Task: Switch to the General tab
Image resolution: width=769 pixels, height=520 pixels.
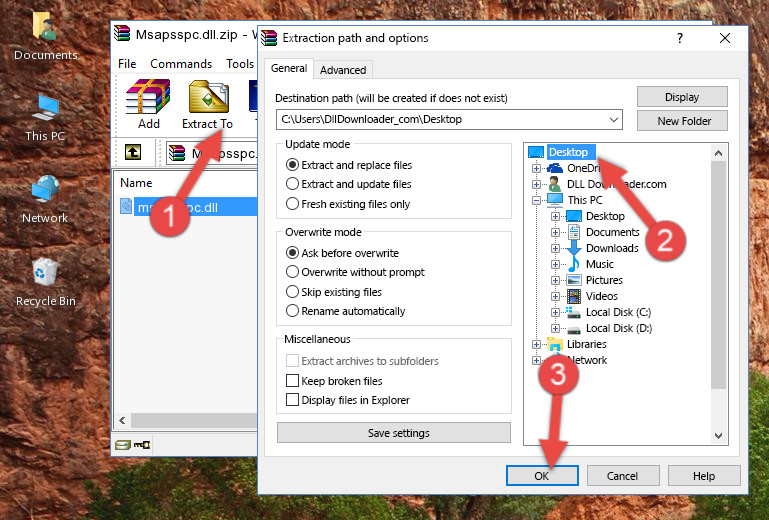Action: coord(289,68)
